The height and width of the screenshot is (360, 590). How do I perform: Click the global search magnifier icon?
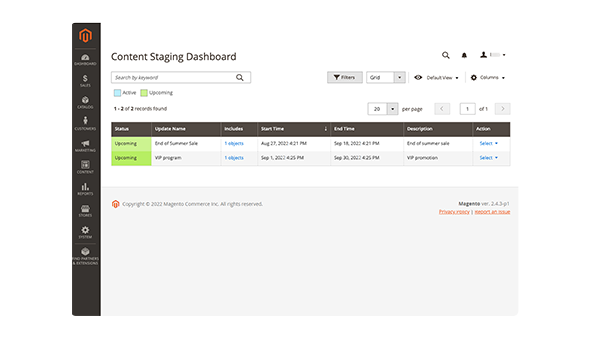point(446,55)
